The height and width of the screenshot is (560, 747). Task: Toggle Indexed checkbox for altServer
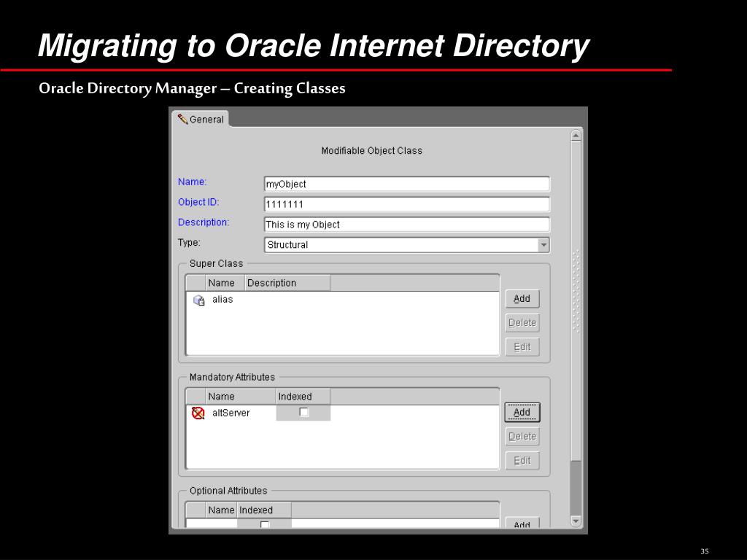(x=303, y=413)
